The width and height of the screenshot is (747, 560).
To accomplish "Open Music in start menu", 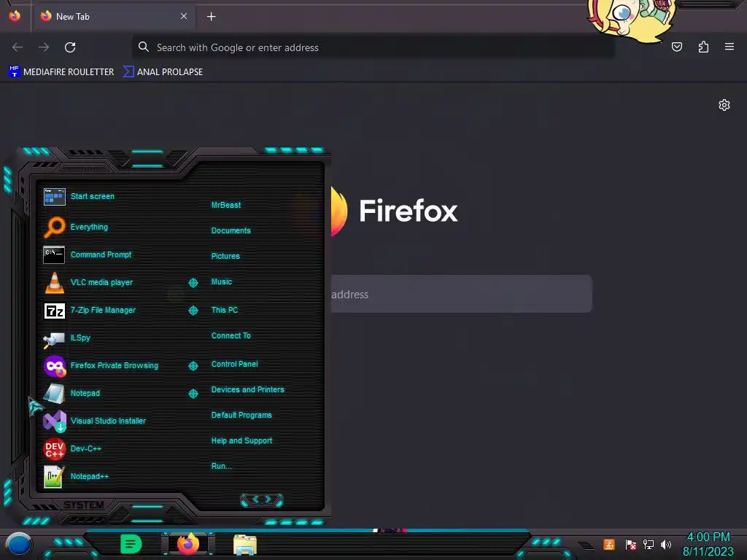I will [x=222, y=281].
